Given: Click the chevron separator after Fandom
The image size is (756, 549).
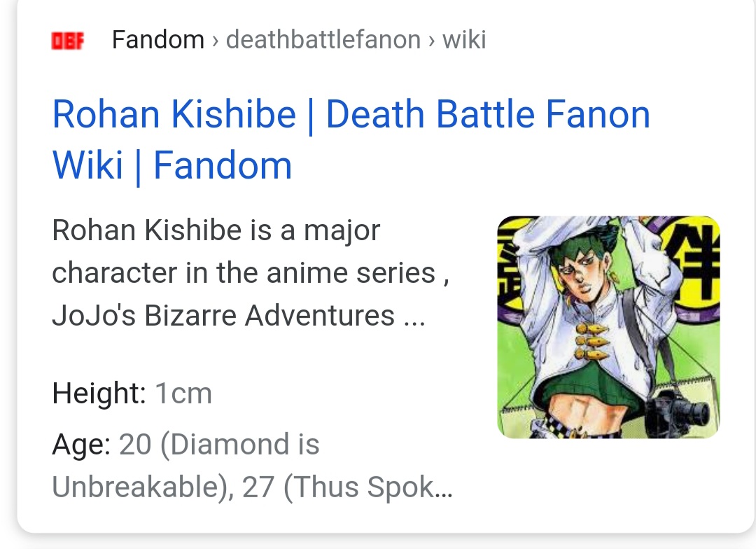Looking at the screenshot, I should [215, 41].
